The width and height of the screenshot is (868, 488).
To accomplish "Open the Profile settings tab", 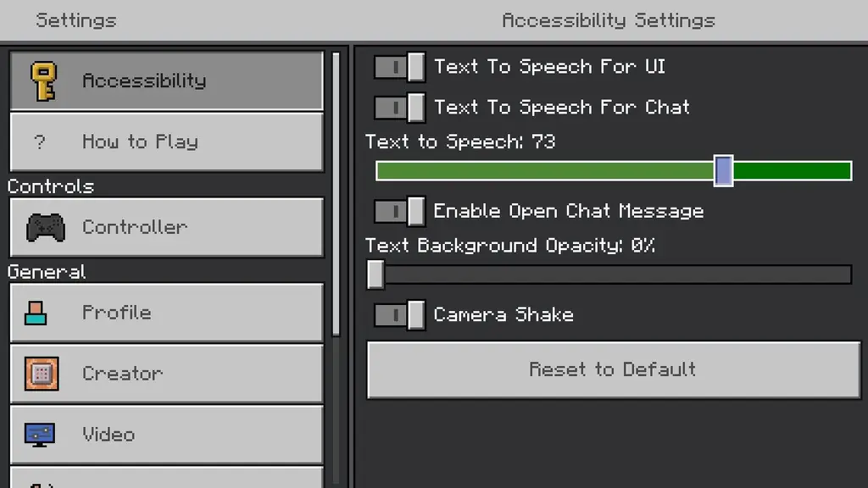I will click(167, 313).
